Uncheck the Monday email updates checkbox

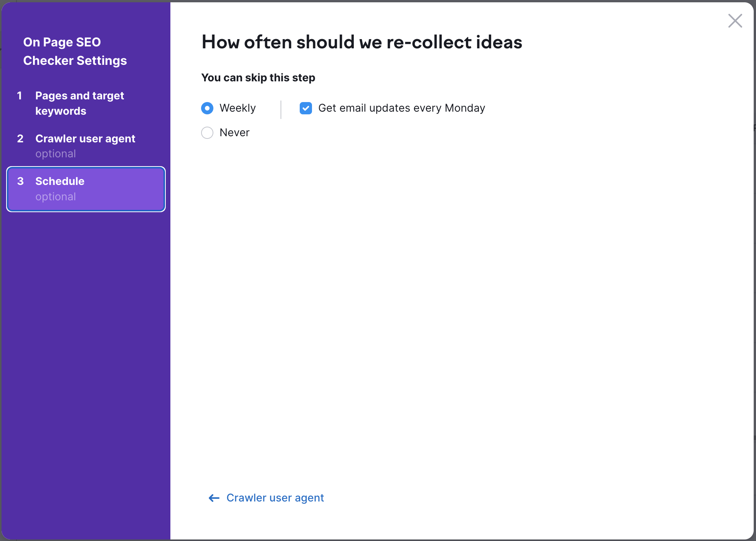click(x=306, y=108)
